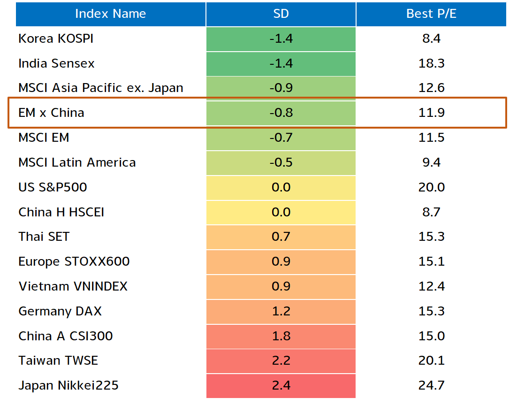Click the Index Name column header
532x406 pixels.
(111, 14)
